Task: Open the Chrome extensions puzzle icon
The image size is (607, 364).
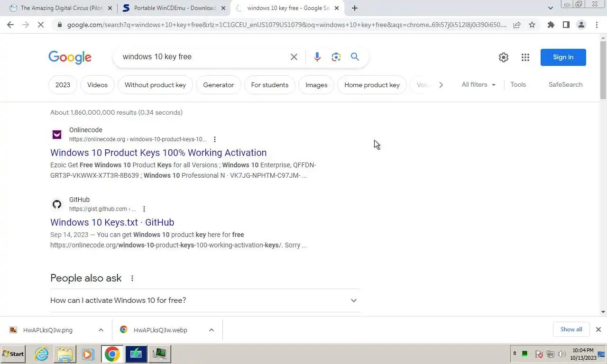Action: point(551,25)
